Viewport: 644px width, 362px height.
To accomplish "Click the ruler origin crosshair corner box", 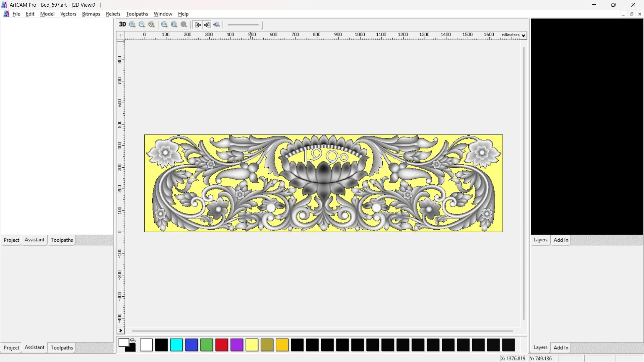I will click(x=120, y=35).
